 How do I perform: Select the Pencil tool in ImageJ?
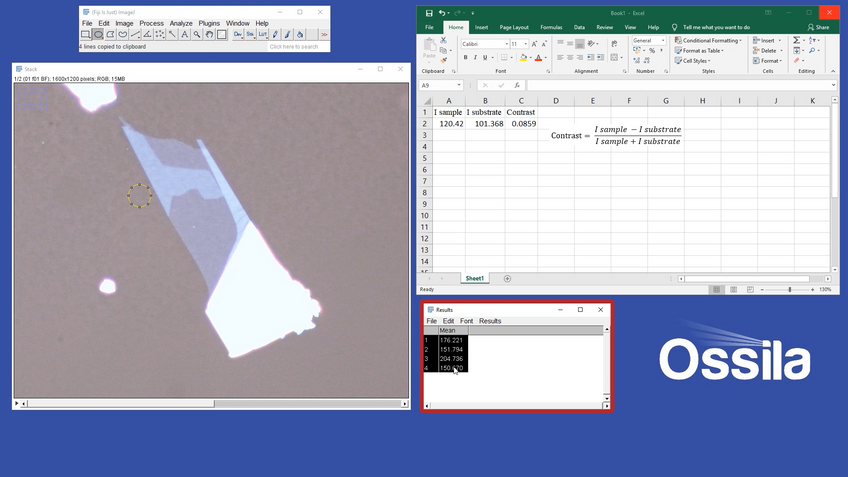click(x=275, y=34)
